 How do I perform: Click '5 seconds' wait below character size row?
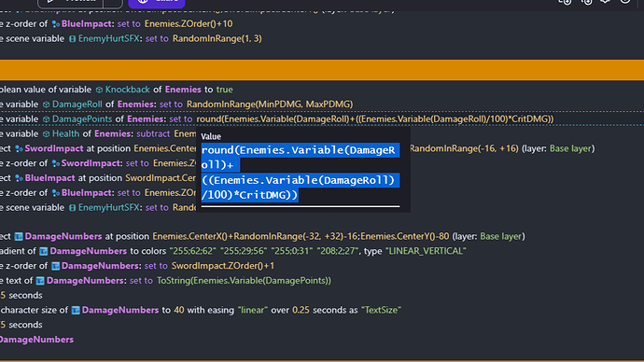[21, 325]
